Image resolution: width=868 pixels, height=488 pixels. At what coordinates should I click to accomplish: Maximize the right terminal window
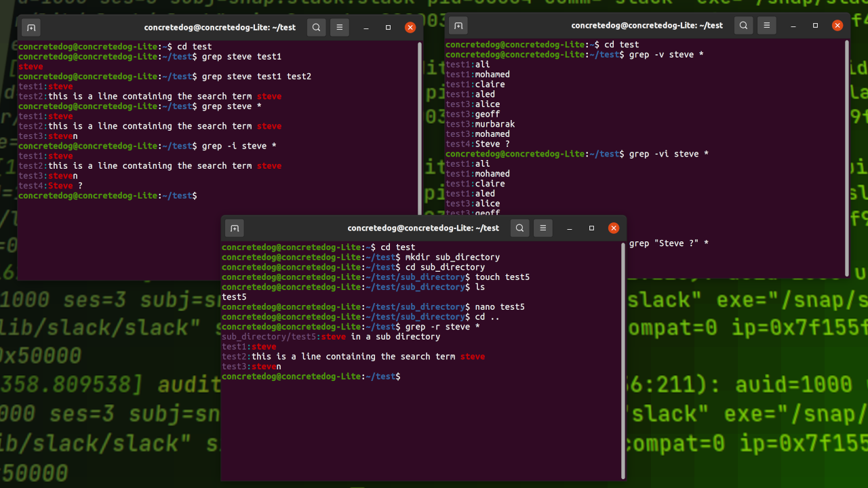click(x=815, y=25)
